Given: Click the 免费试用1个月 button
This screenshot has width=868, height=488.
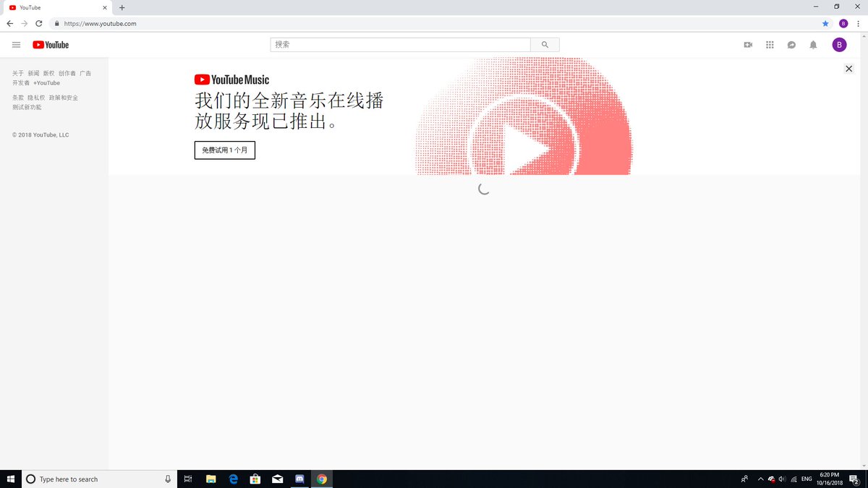Looking at the screenshot, I should (225, 150).
